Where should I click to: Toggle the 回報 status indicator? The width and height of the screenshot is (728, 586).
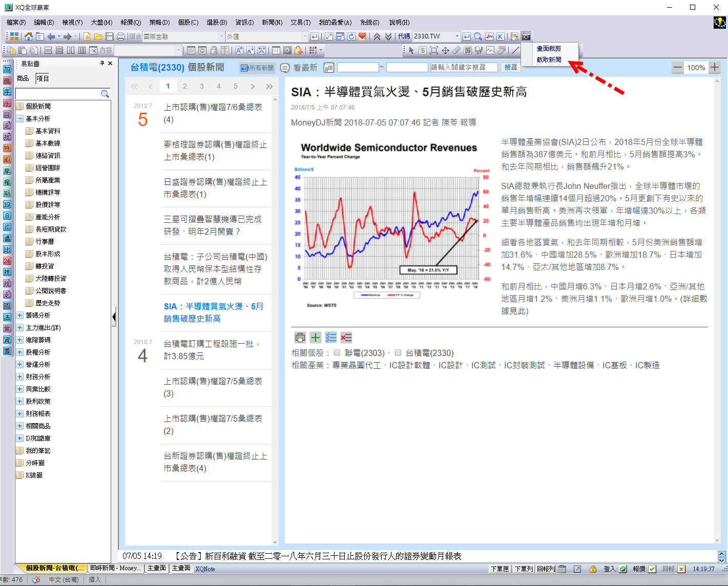[681, 569]
